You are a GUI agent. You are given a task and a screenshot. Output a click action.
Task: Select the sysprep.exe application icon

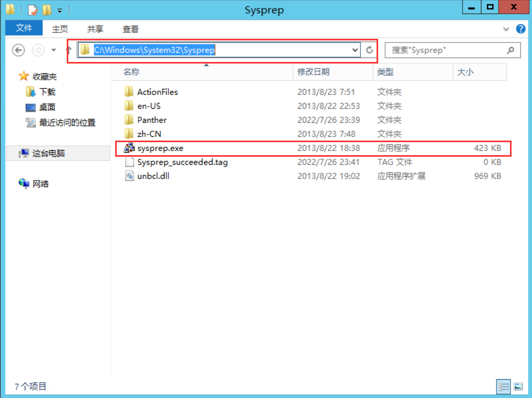point(129,148)
